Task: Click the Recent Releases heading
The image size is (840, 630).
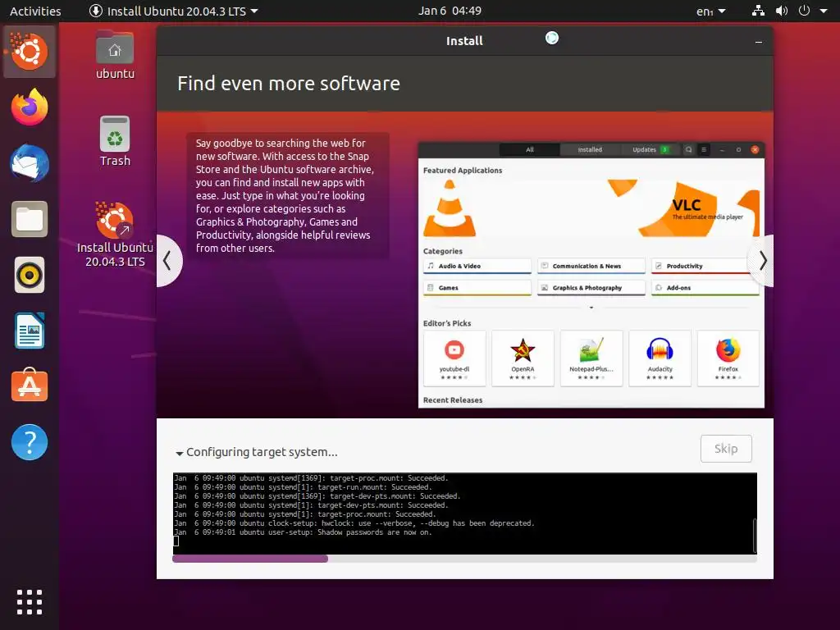Action: [x=453, y=400]
